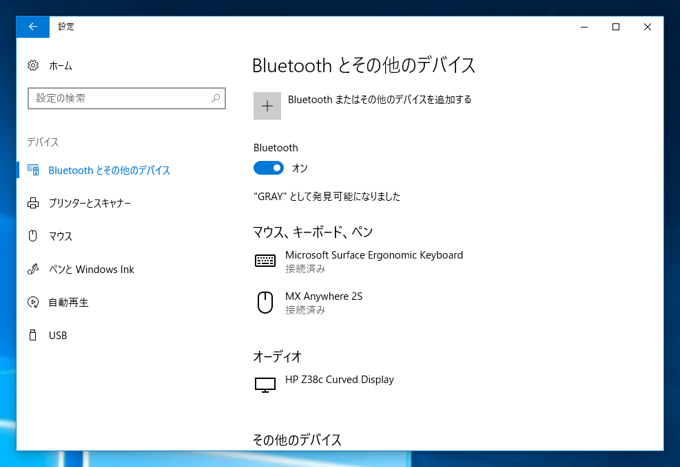Open マウス settings page
Screen dimensions: 680x467
tap(60, 236)
